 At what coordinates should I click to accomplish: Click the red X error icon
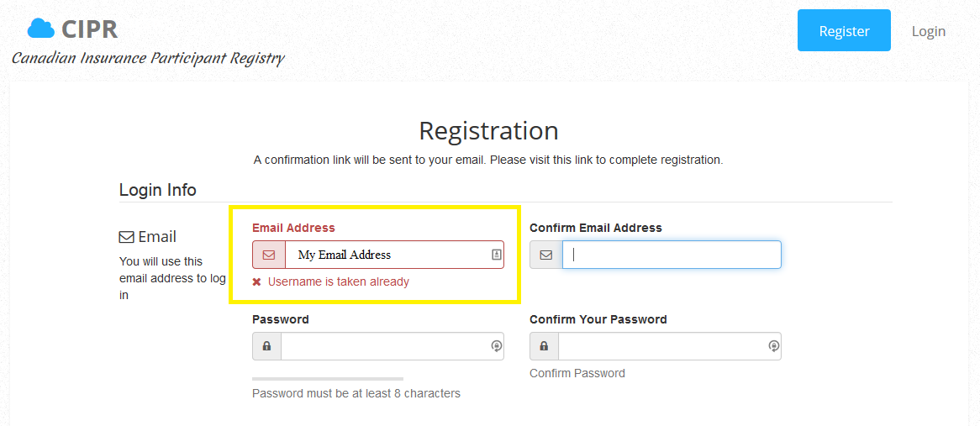(257, 282)
